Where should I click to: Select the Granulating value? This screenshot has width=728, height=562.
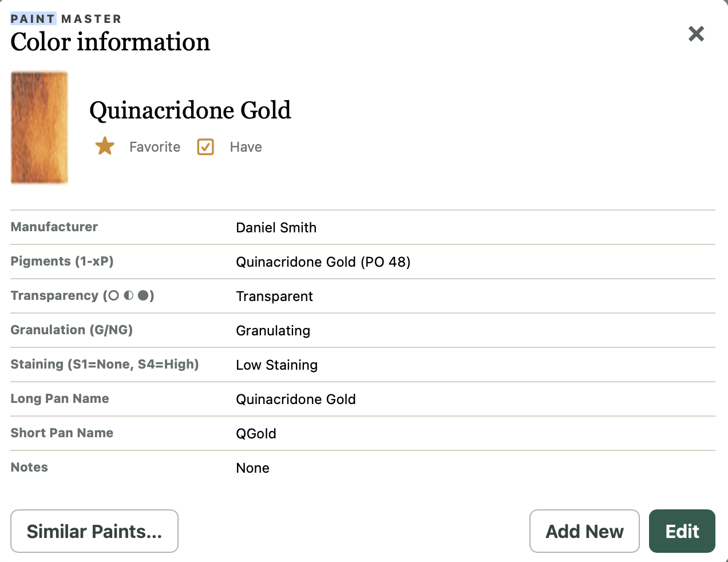pyautogui.click(x=274, y=331)
